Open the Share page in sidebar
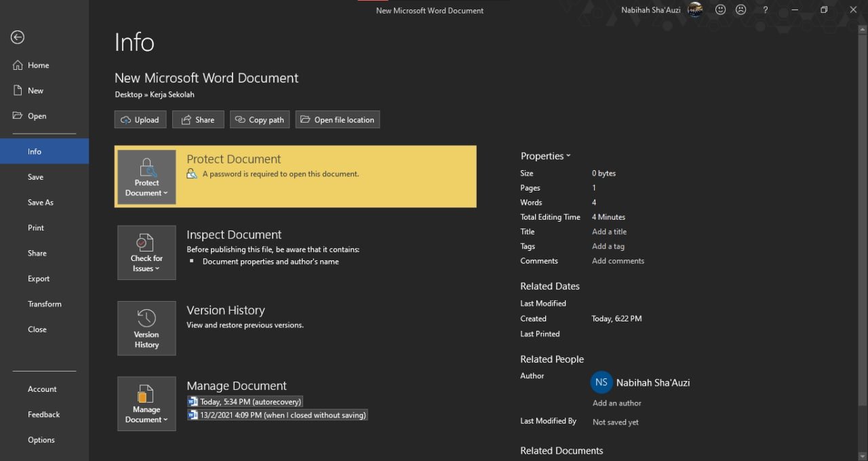 pos(44,253)
